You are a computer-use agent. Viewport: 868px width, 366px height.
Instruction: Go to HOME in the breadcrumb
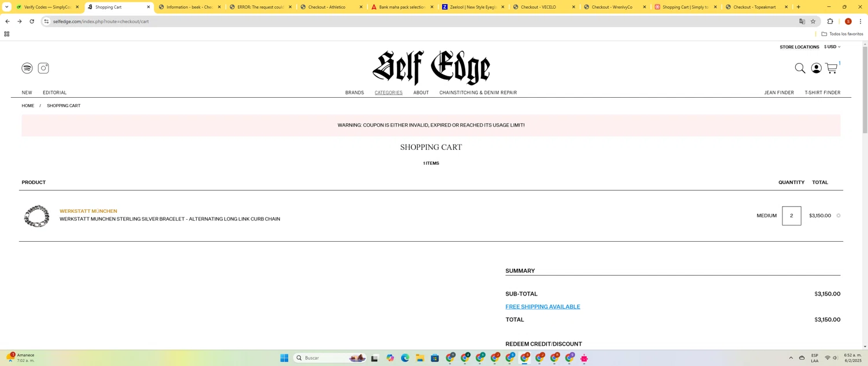28,106
